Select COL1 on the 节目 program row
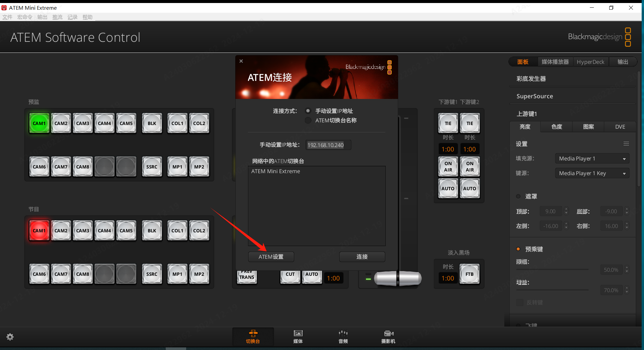The width and height of the screenshot is (644, 350). coord(177,231)
